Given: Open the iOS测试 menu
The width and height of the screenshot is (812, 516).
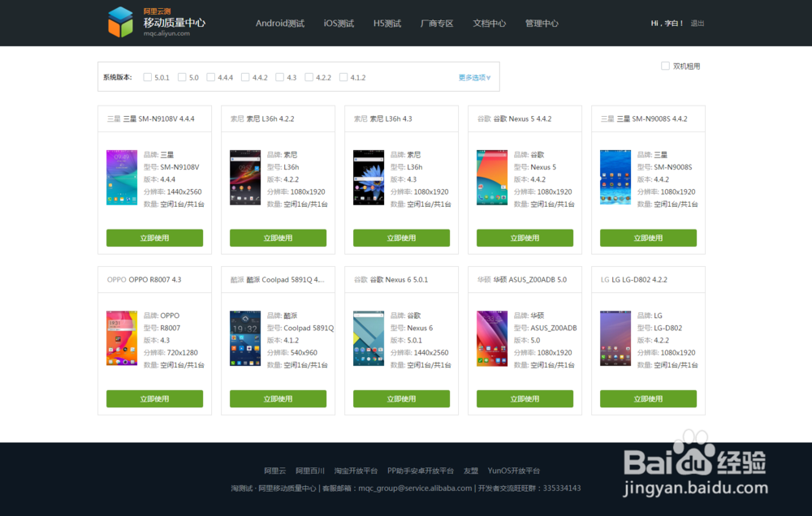Looking at the screenshot, I should point(339,24).
